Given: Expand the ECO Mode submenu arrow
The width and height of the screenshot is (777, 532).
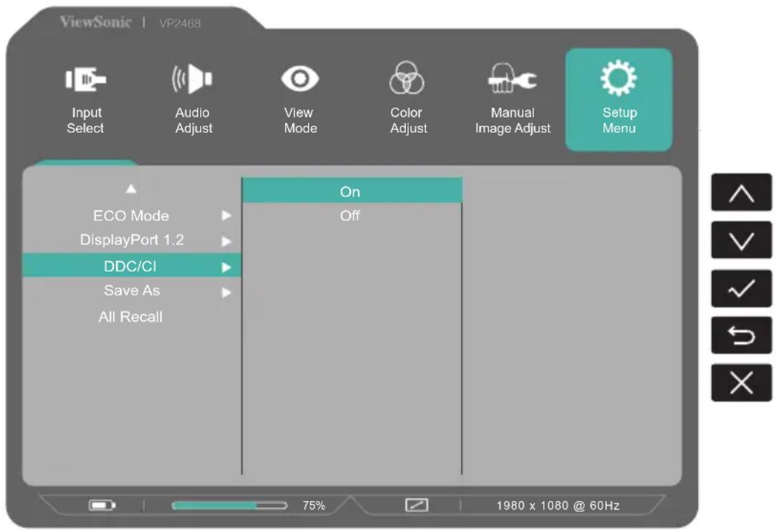Looking at the screenshot, I should [x=227, y=216].
